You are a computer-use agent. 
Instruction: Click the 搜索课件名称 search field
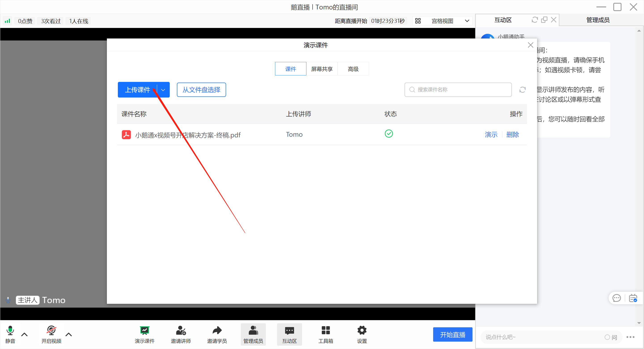coord(458,89)
